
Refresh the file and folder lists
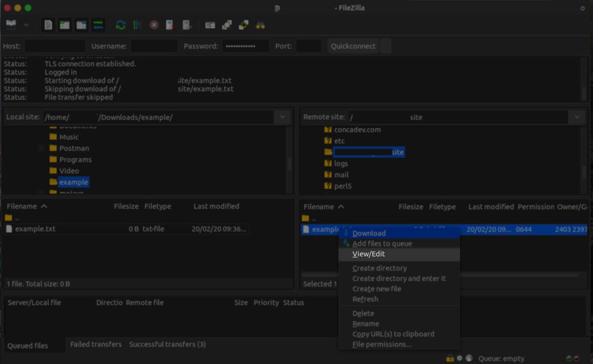point(120,24)
